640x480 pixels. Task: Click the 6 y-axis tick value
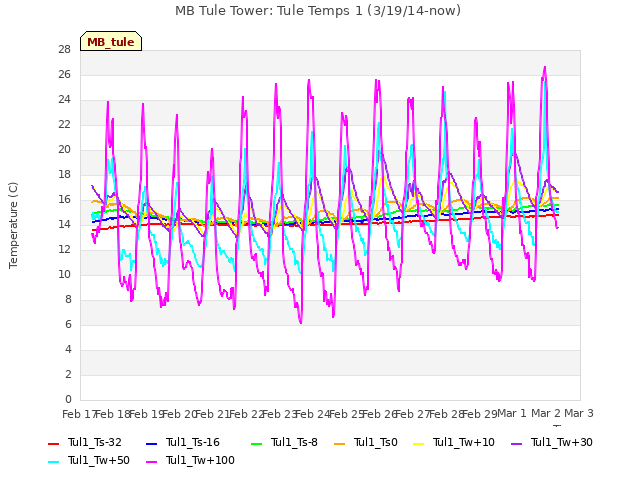point(68,324)
